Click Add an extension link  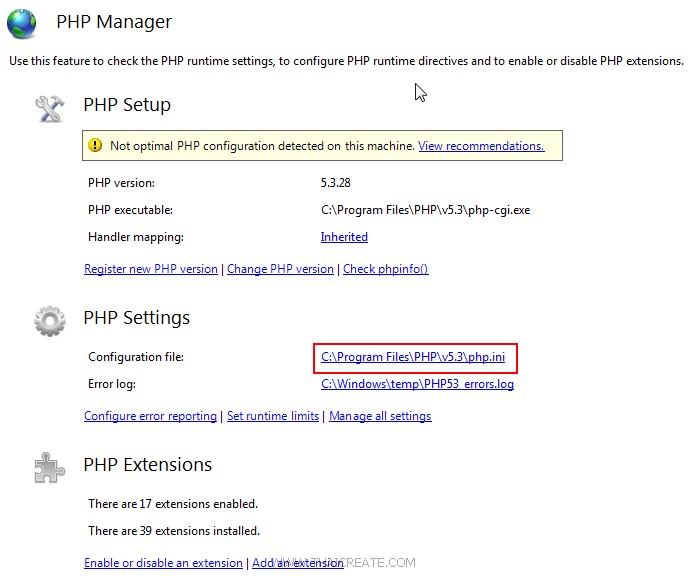click(297, 563)
